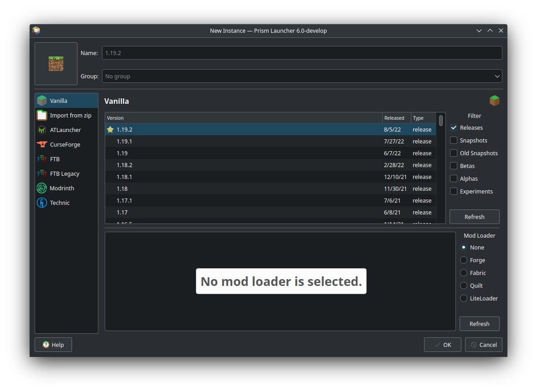Open the Vanilla page
The width and height of the screenshot is (537, 392).
click(x=66, y=101)
